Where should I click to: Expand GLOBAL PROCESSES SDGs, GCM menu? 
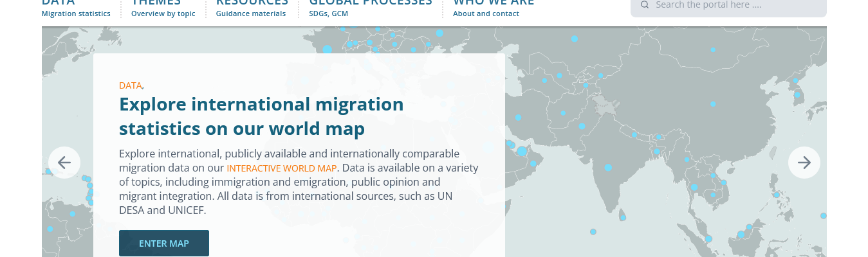[x=370, y=8]
